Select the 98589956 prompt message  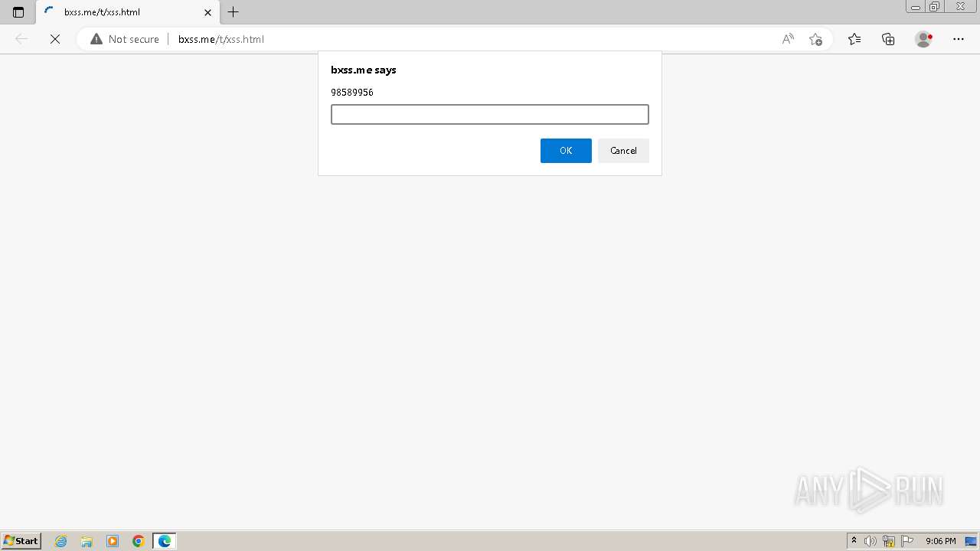point(352,92)
